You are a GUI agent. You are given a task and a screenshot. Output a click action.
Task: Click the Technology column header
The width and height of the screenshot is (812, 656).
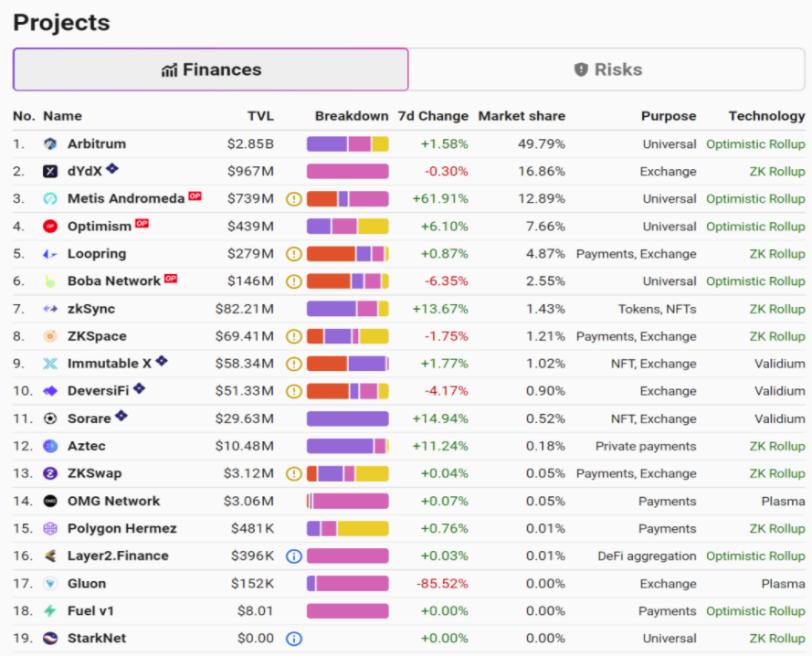pos(767,116)
